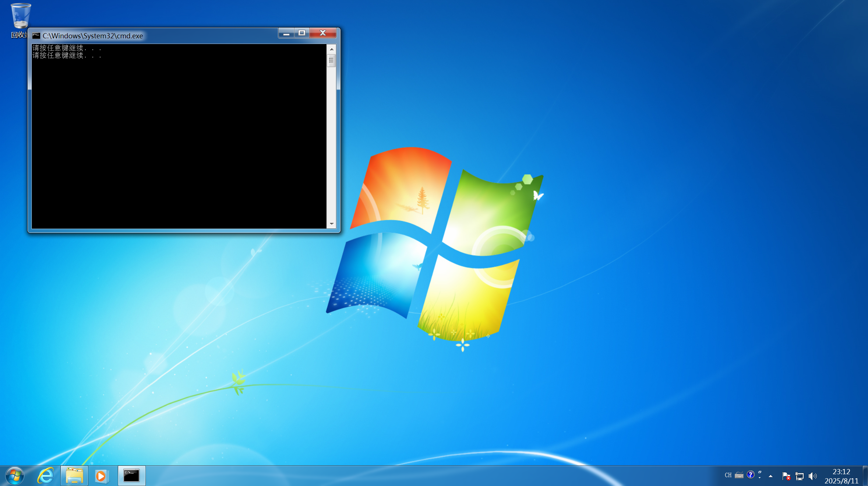Show hidden tray icons arrow
The width and height of the screenshot is (868, 486).
[770, 476]
